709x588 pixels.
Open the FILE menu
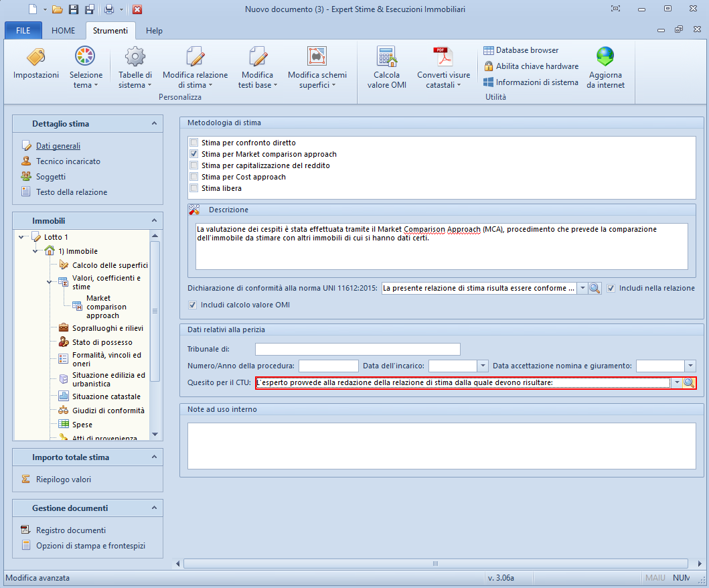point(23,31)
